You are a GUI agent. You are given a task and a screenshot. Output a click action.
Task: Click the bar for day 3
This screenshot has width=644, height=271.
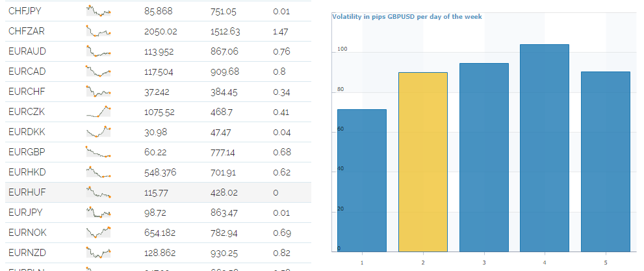pyautogui.click(x=484, y=157)
